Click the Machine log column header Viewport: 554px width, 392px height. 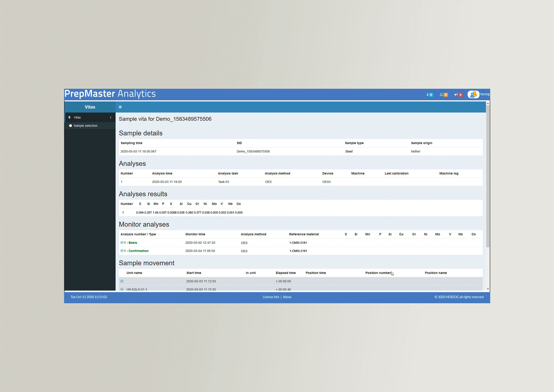(449, 173)
